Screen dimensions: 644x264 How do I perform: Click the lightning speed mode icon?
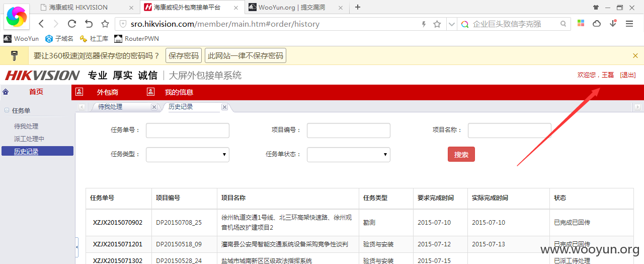pos(424,24)
